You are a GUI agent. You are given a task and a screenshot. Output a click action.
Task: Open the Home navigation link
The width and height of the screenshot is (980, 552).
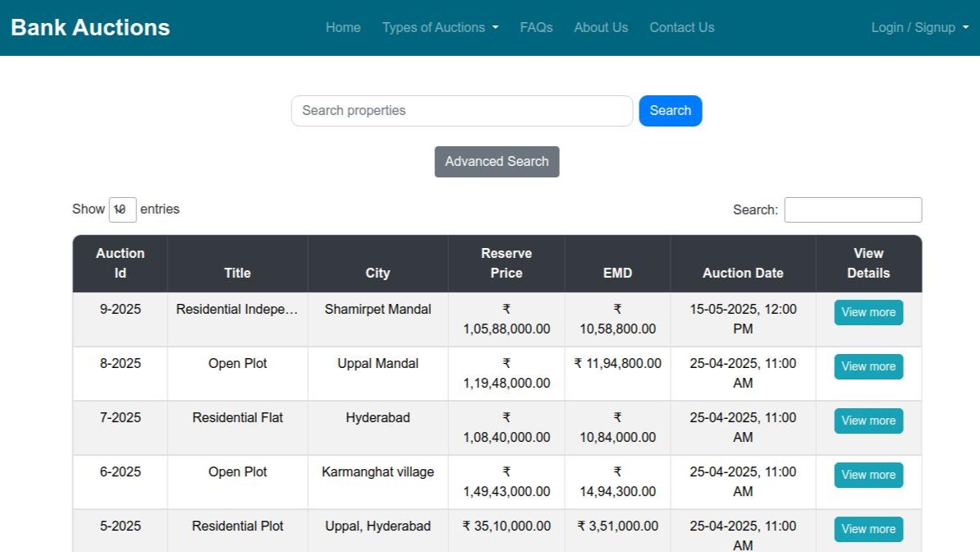[x=343, y=27]
